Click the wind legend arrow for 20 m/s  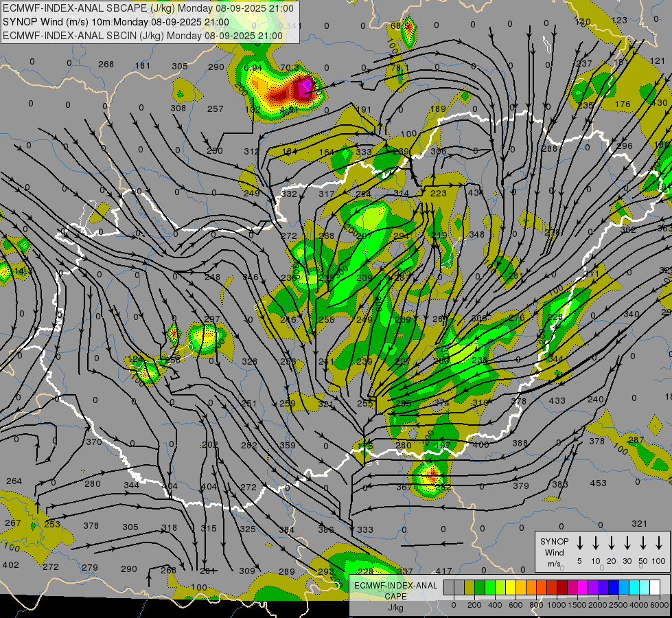point(611,543)
